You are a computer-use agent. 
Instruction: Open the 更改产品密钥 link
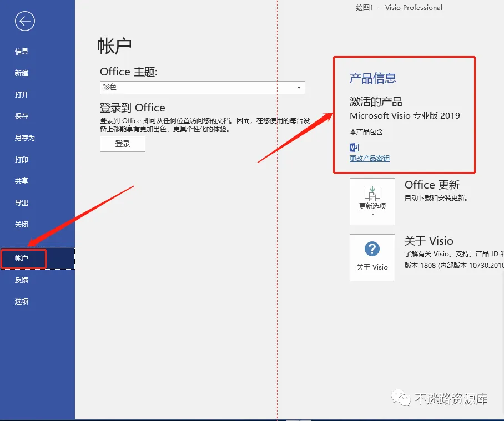[370, 159]
